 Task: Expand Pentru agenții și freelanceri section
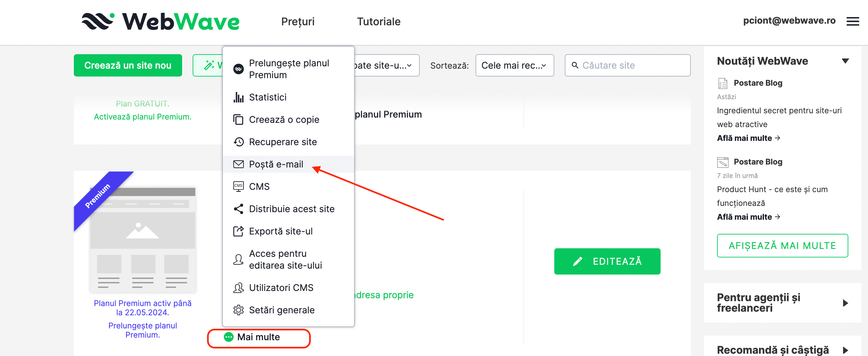click(845, 303)
